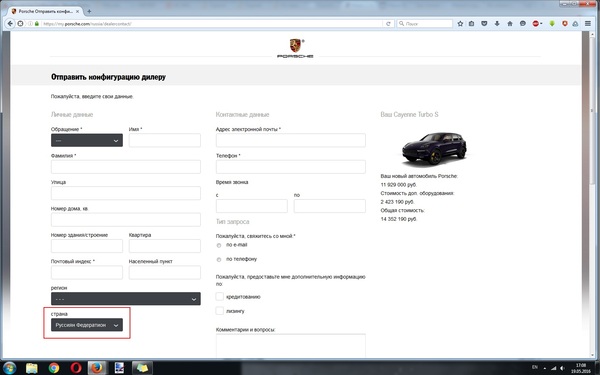This screenshot has height=375, width=600.
Task: Click the taskbar clock showing 17:08
Action: pyautogui.click(x=580, y=368)
